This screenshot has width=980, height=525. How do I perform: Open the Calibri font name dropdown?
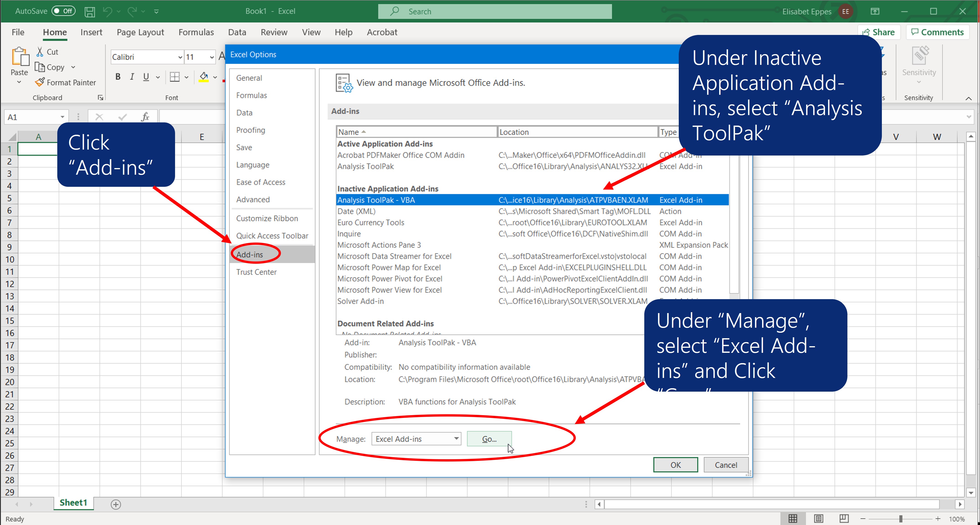180,57
